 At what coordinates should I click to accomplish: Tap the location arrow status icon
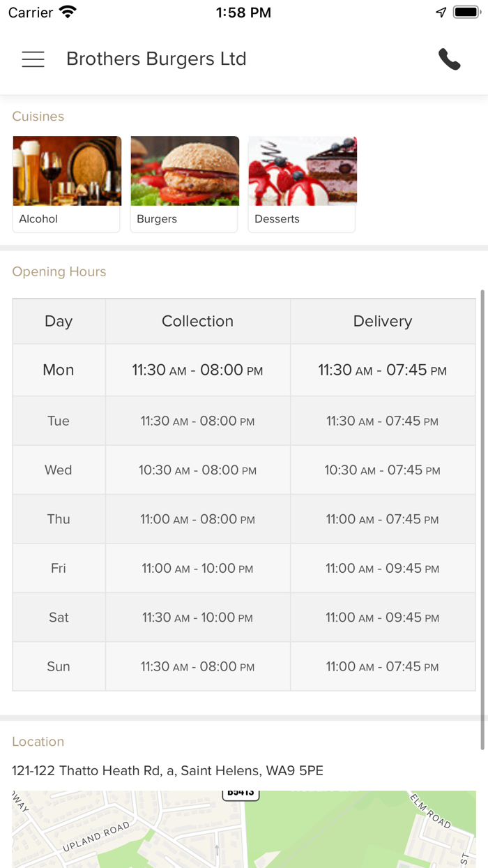click(441, 13)
